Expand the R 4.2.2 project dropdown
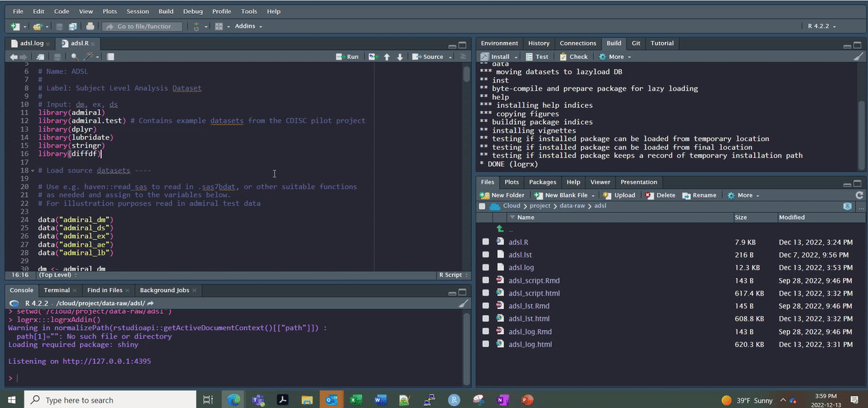This screenshot has width=868, height=408. click(x=821, y=26)
